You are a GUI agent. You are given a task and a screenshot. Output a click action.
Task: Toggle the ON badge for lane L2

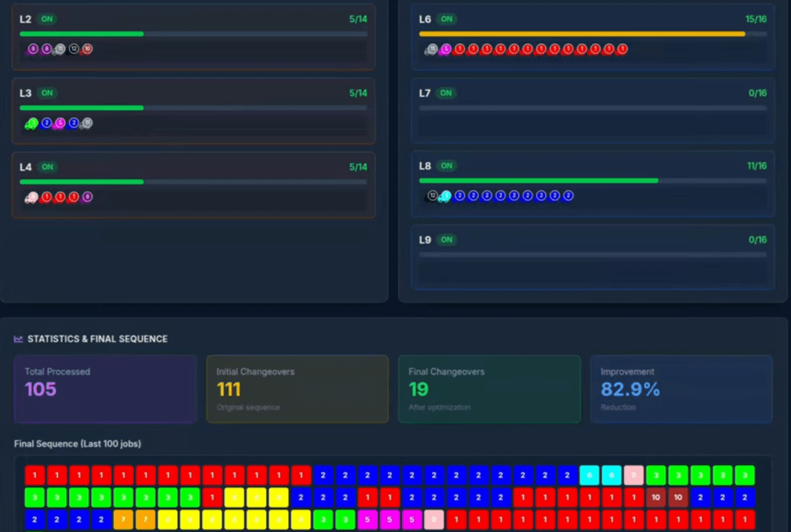(x=47, y=19)
